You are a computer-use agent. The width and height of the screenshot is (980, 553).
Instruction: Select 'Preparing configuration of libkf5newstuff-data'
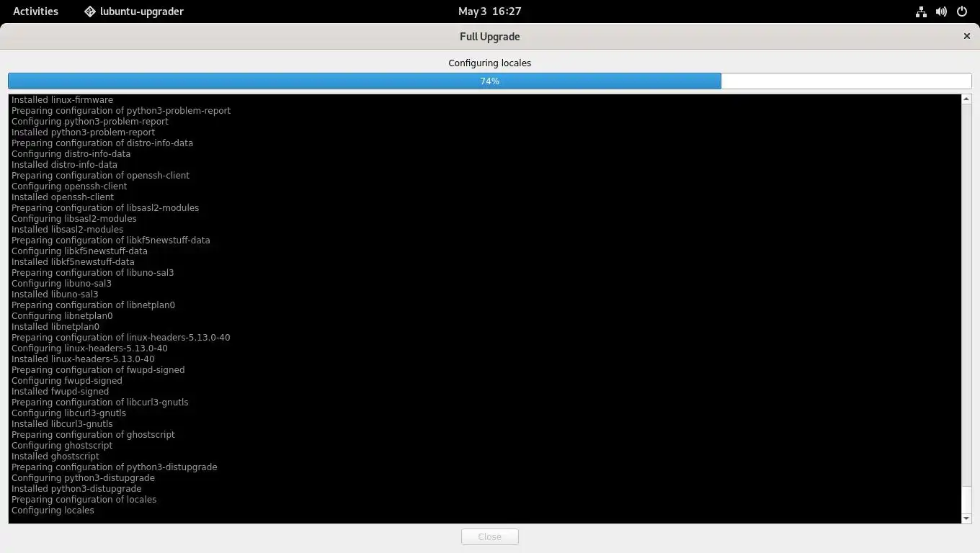111,240
